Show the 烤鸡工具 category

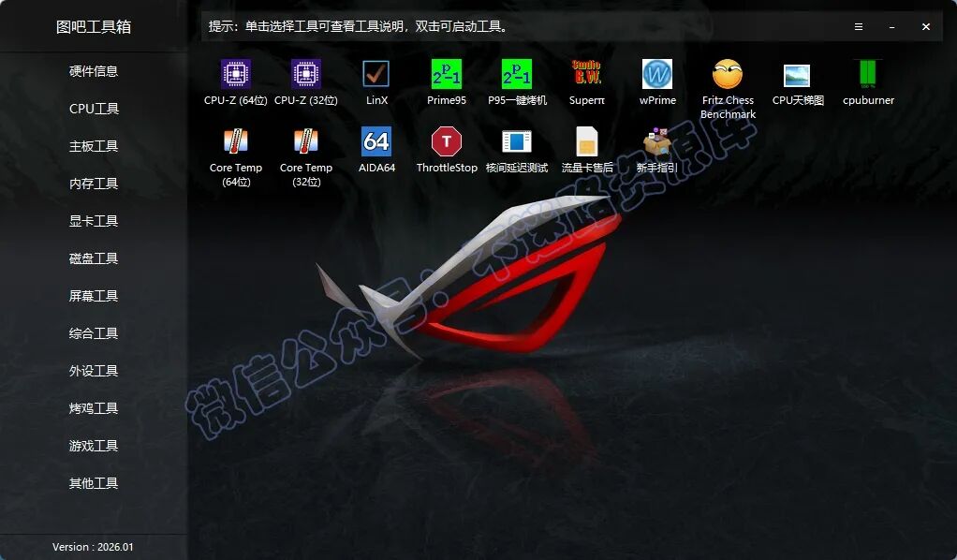click(94, 408)
